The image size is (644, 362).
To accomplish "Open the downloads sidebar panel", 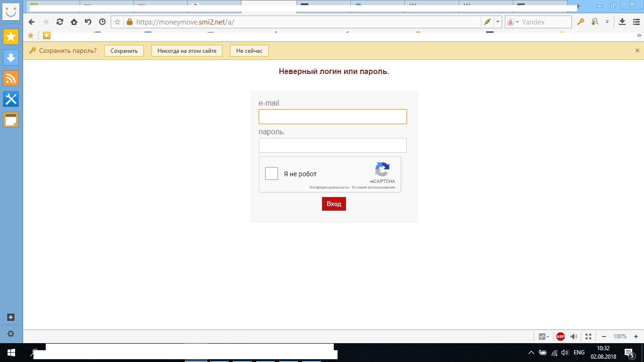I will [11, 58].
